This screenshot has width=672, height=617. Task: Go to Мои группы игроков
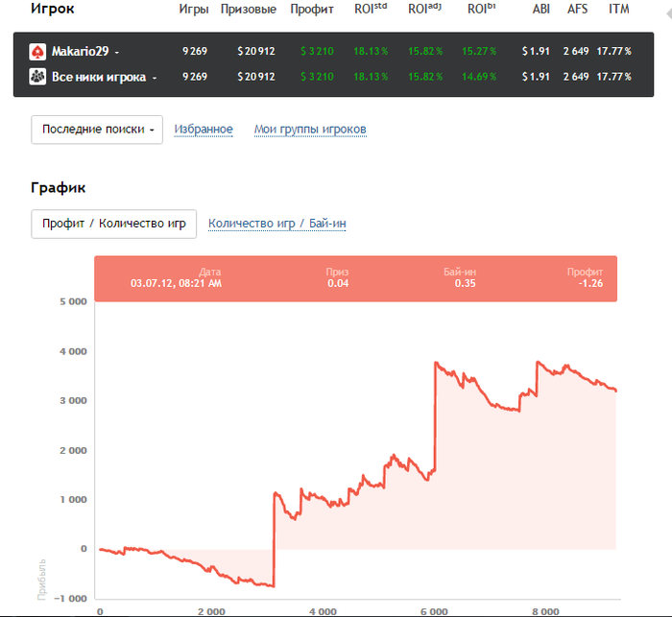pyautogui.click(x=310, y=130)
